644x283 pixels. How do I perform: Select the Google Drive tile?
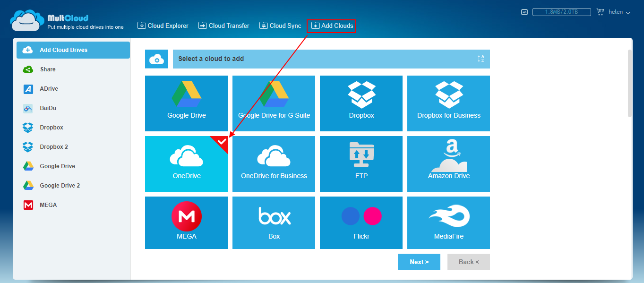(x=186, y=103)
